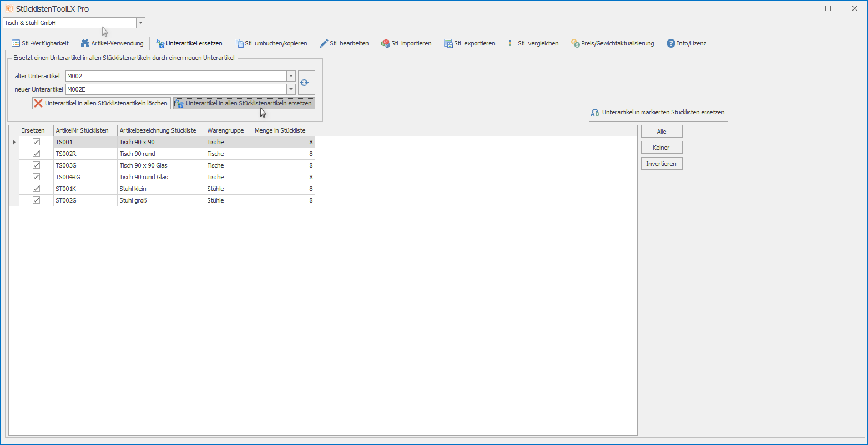Click the refresh arrows icon beside Unterartikel fields
Viewport: 868px width, 445px height.
pyautogui.click(x=304, y=83)
